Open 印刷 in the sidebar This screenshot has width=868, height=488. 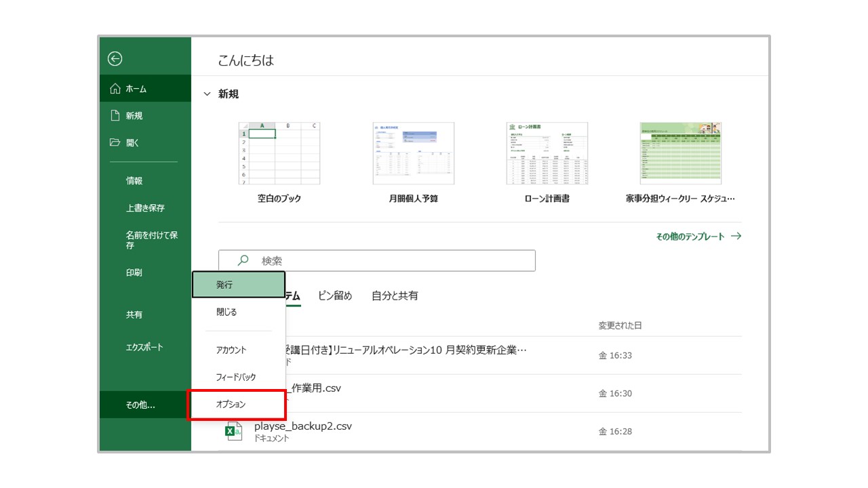coord(145,273)
